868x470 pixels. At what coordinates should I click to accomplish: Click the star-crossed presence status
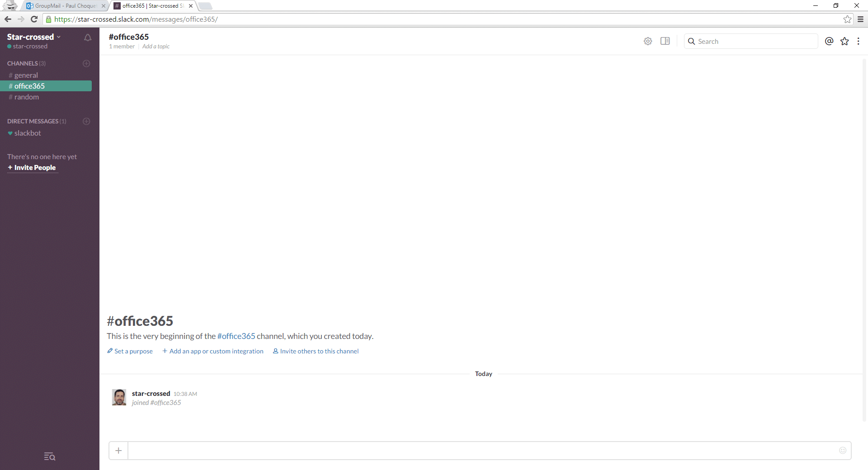click(x=27, y=47)
